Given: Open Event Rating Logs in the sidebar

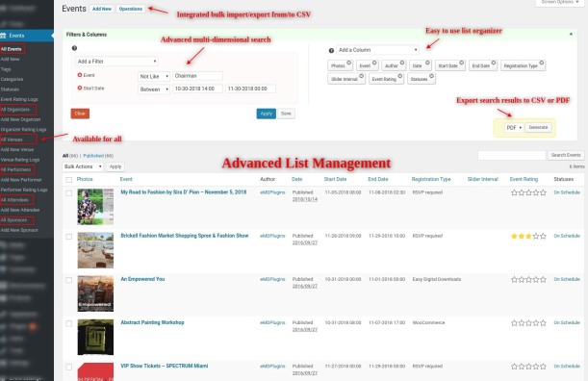Looking at the screenshot, I should 19,99.
